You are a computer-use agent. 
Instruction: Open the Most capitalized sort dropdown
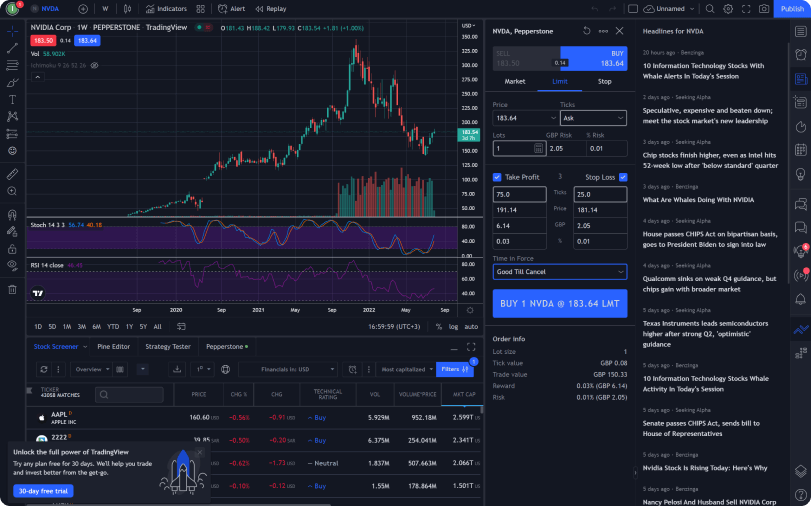(x=407, y=369)
